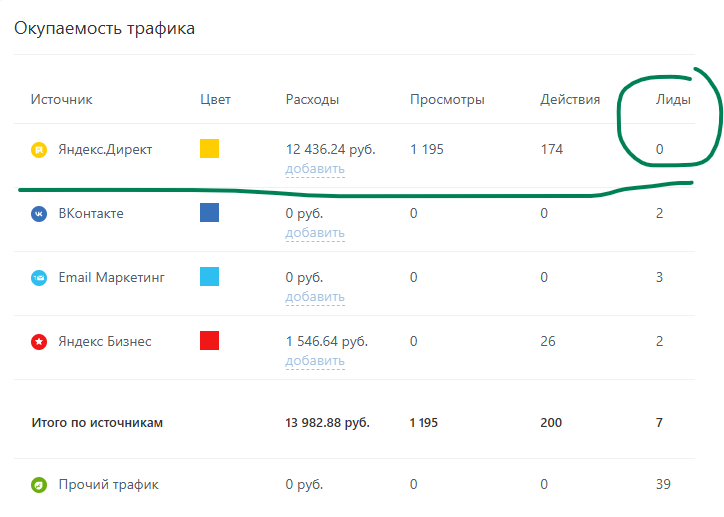Click the Яндекс Бизнес star icon
The image size is (724, 517).
[39, 342]
